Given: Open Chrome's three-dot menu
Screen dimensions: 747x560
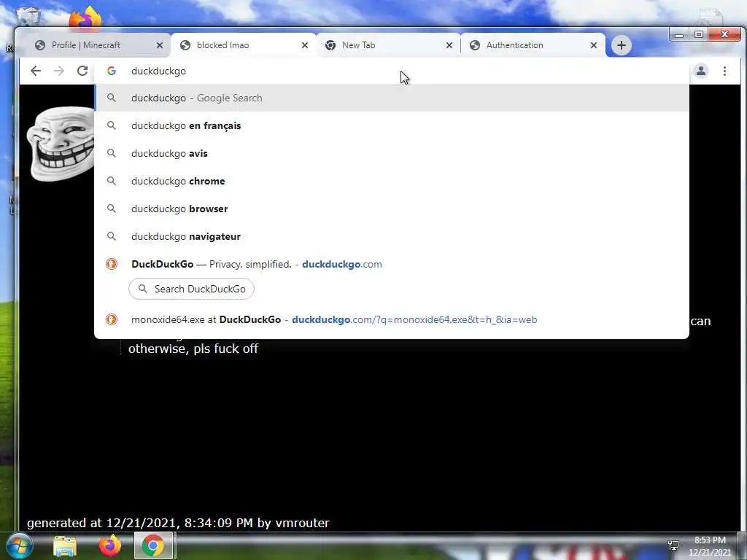Looking at the screenshot, I should (x=724, y=71).
